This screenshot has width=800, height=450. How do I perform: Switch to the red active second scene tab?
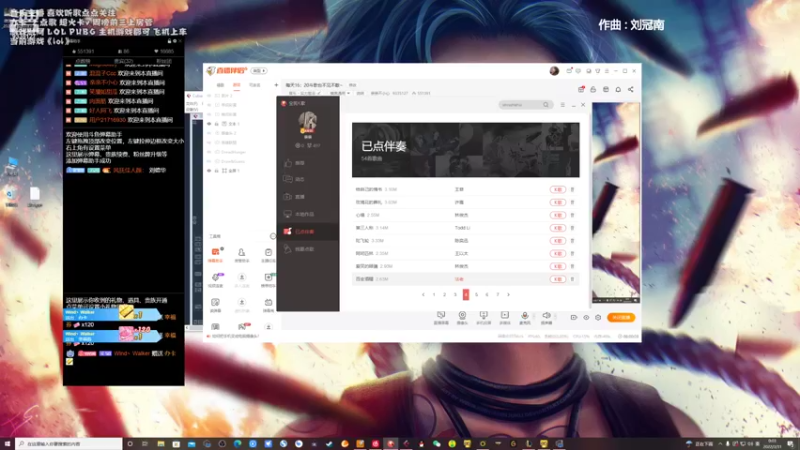(236, 85)
